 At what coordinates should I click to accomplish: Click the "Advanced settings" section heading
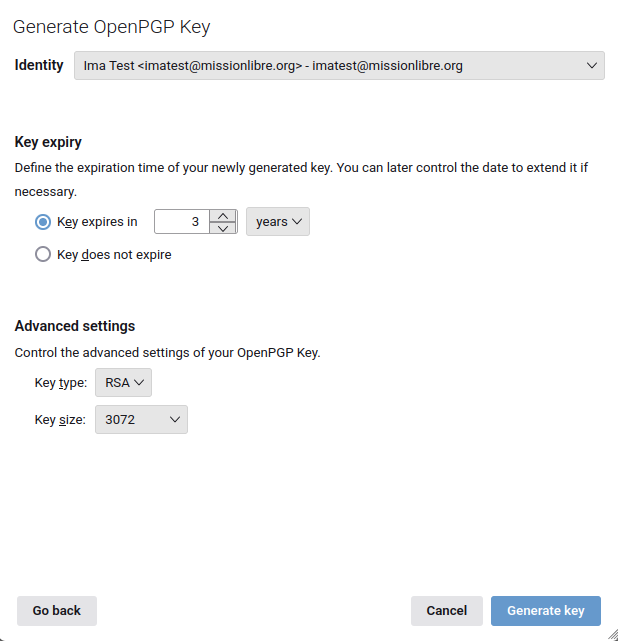pos(75,326)
